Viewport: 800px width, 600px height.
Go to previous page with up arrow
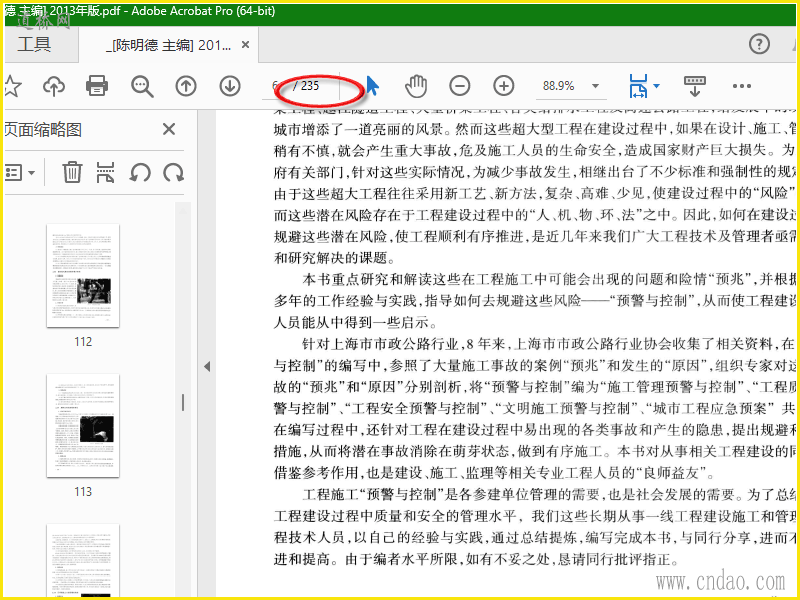(x=186, y=86)
